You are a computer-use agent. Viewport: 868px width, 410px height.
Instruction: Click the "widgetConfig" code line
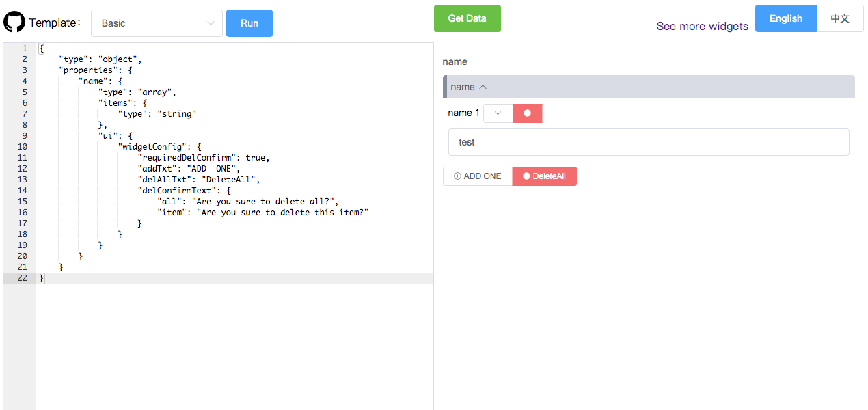[x=160, y=147]
